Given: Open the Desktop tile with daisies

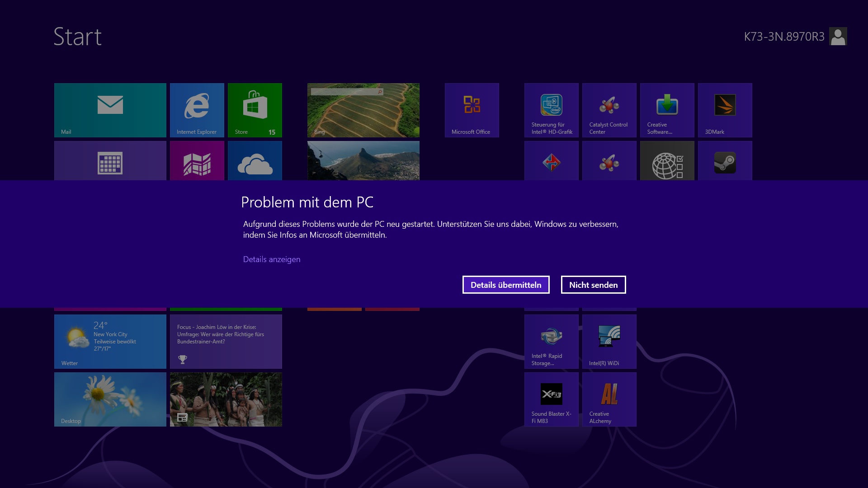Looking at the screenshot, I should pos(110,399).
